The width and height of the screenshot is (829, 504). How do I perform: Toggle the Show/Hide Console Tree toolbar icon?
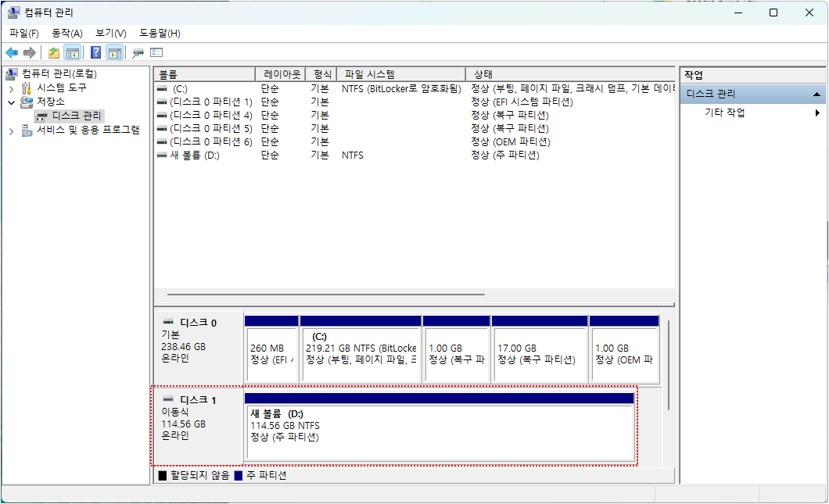tap(73, 53)
